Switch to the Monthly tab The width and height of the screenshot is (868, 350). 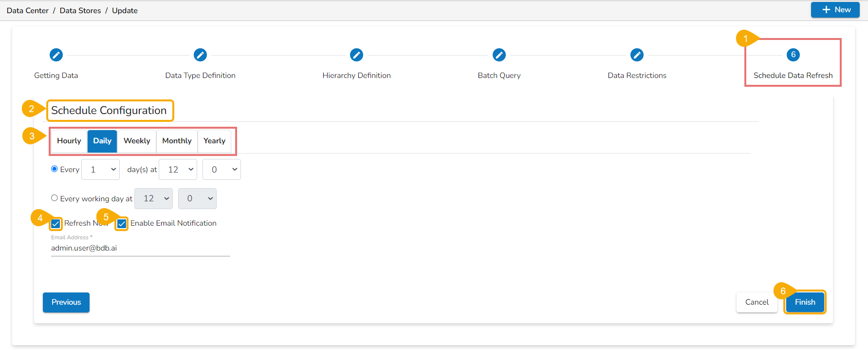177,141
